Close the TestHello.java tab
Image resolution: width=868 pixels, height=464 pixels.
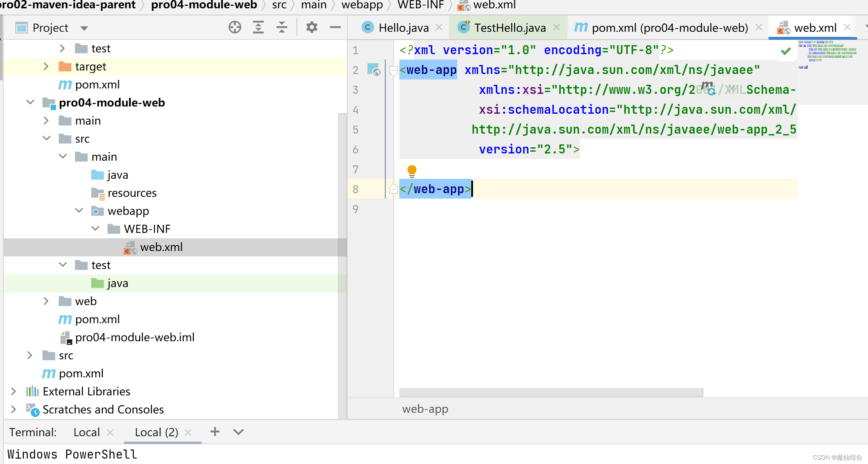pos(557,27)
